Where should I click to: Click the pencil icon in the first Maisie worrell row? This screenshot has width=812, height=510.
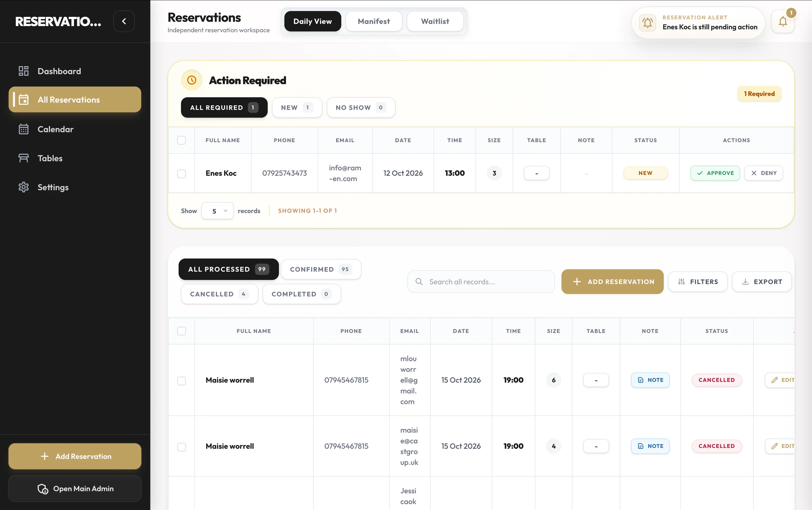point(774,380)
